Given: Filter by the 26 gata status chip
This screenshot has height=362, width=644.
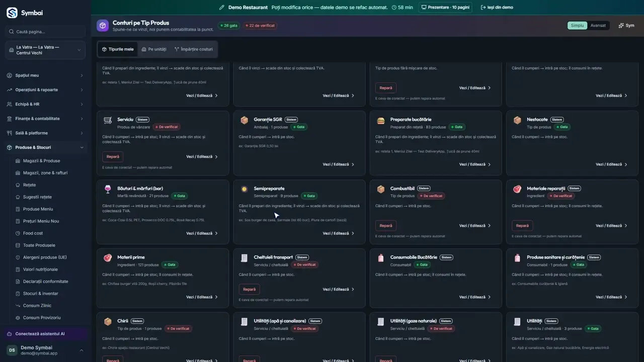Looking at the screenshot, I should pyautogui.click(x=229, y=26).
